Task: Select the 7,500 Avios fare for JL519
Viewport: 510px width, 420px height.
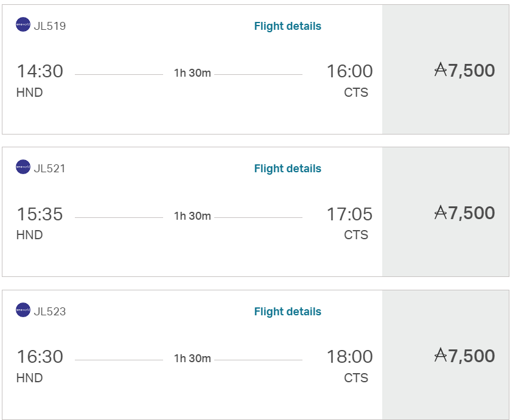Action: (445, 69)
